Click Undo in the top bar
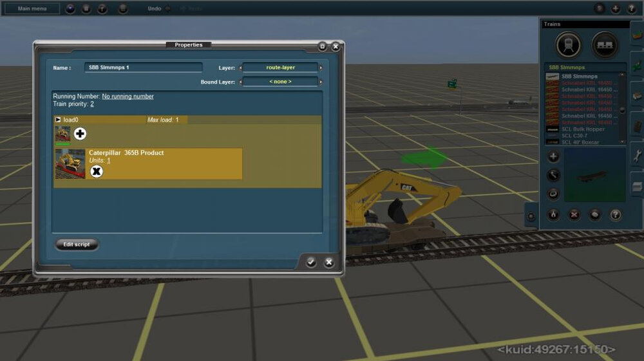644x361 pixels. (x=155, y=8)
